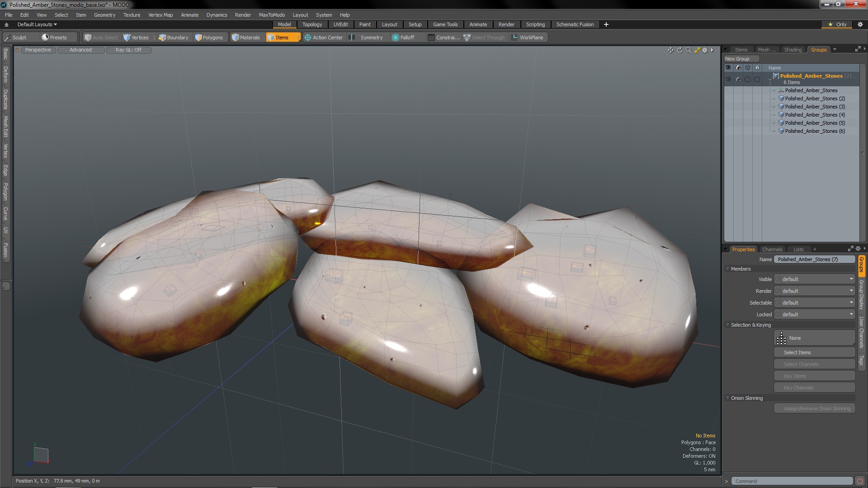Click the Select Channels button
This screenshot has height=488, width=868.
(814, 364)
